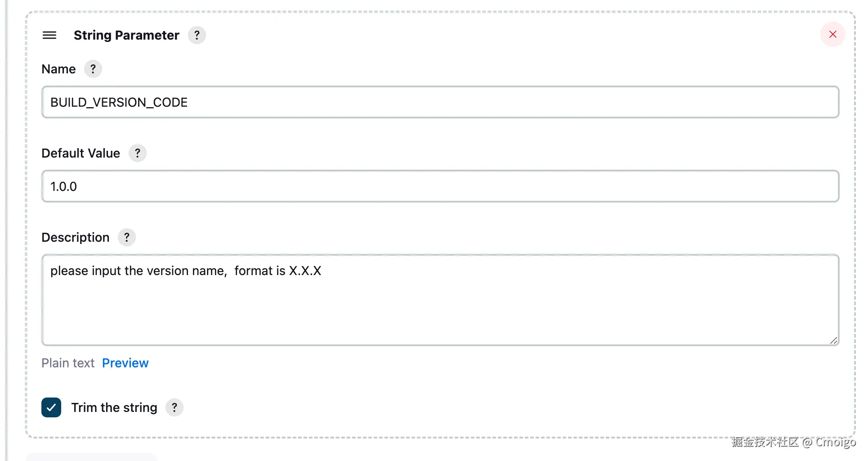Click inside the Description text area
Viewport: 868px width, 461px height.
point(440,306)
